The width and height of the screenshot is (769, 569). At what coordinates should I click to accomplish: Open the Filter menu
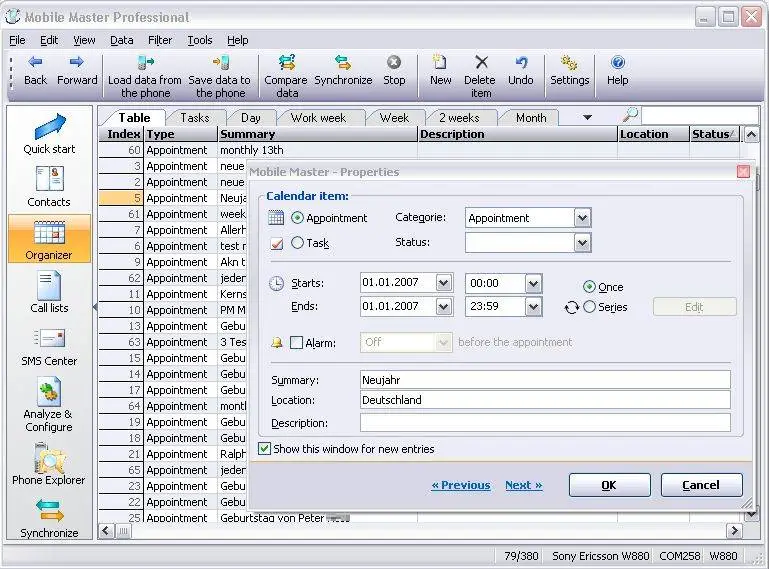tap(160, 40)
